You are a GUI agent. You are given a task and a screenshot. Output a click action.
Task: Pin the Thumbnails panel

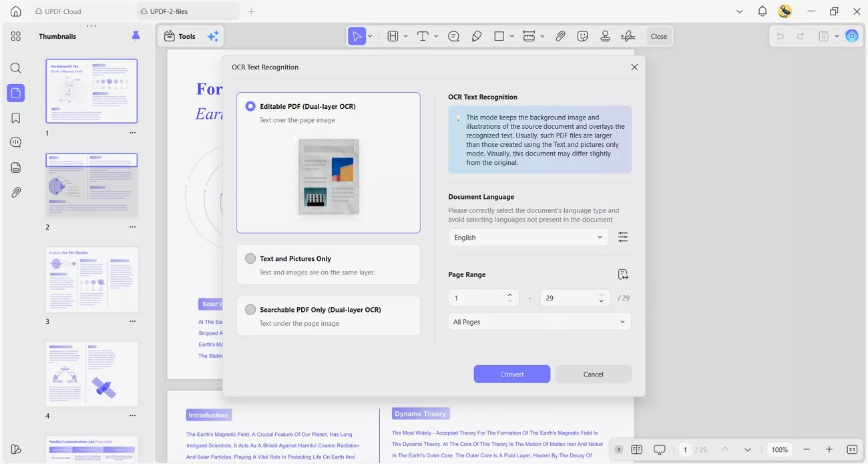click(x=136, y=36)
